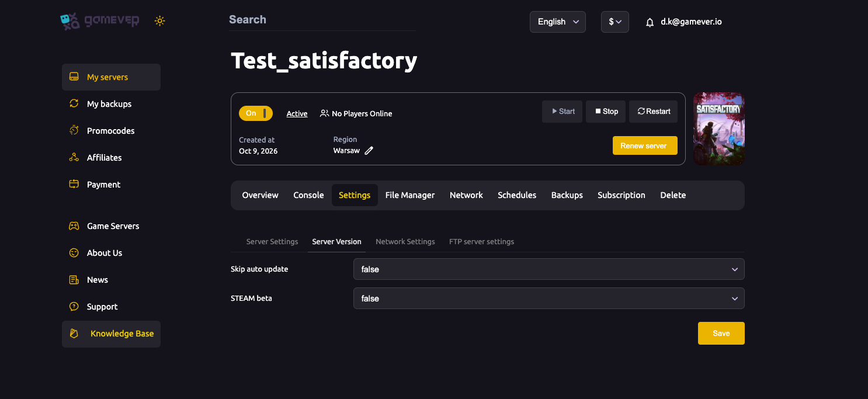Image resolution: width=868 pixels, height=399 pixels.
Task: Click the Affiliates sidebar icon
Action: (74, 158)
